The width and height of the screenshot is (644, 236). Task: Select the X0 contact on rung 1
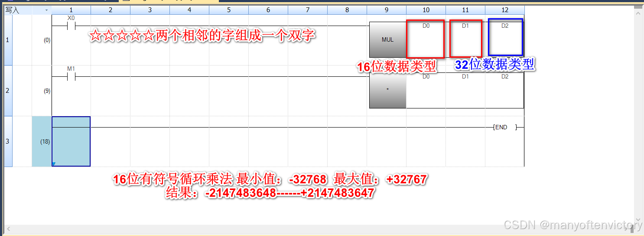tap(71, 26)
